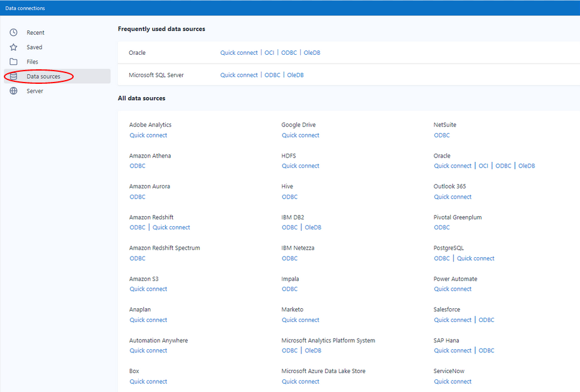Quick connect to HDFS
The height and width of the screenshot is (392, 580).
pos(300,166)
